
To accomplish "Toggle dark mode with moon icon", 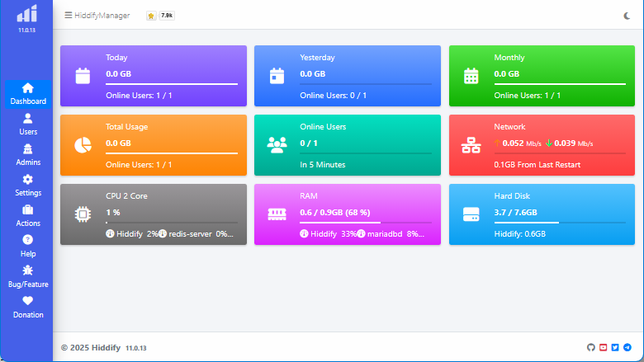I will (627, 15).
